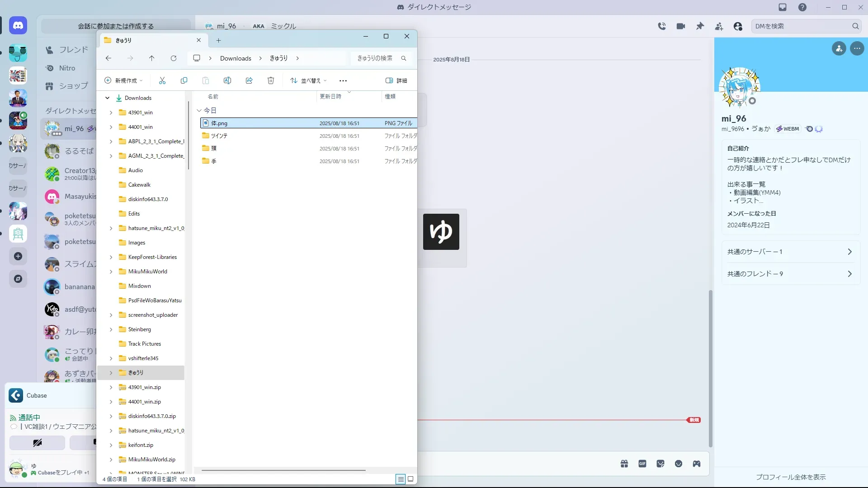Click プロフィール全体を表示 link

pyautogui.click(x=791, y=477)
